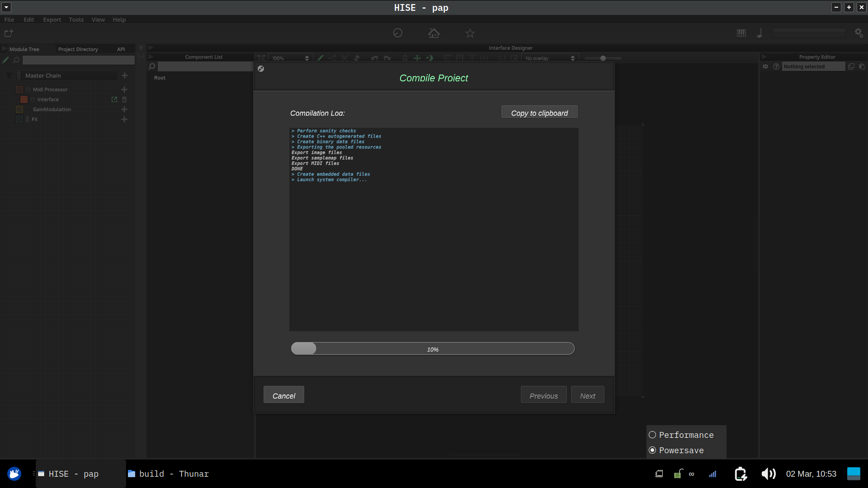Switch to build - Thunar taskbar window
Viewport: 868px width, 488px height.
[168, 474]
